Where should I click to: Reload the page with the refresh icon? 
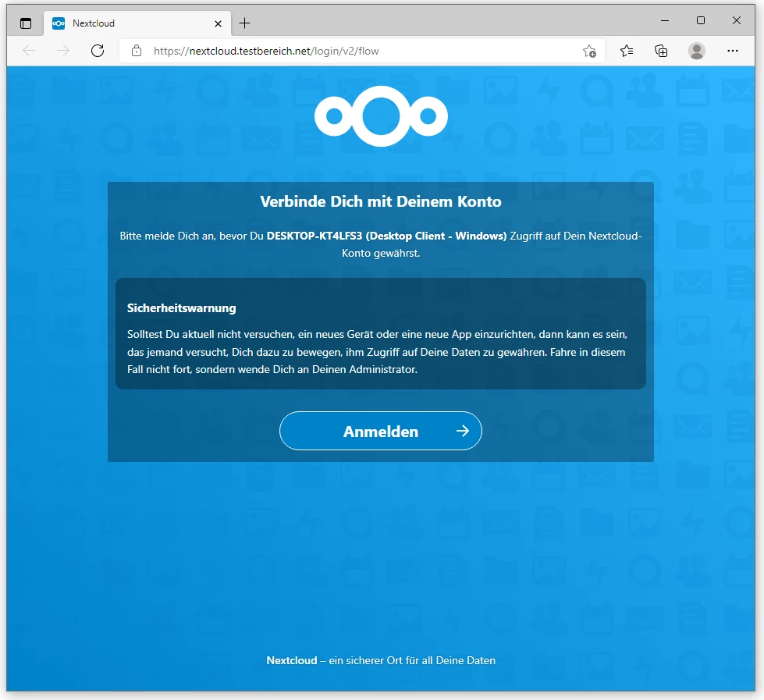(x=98, y=51)
